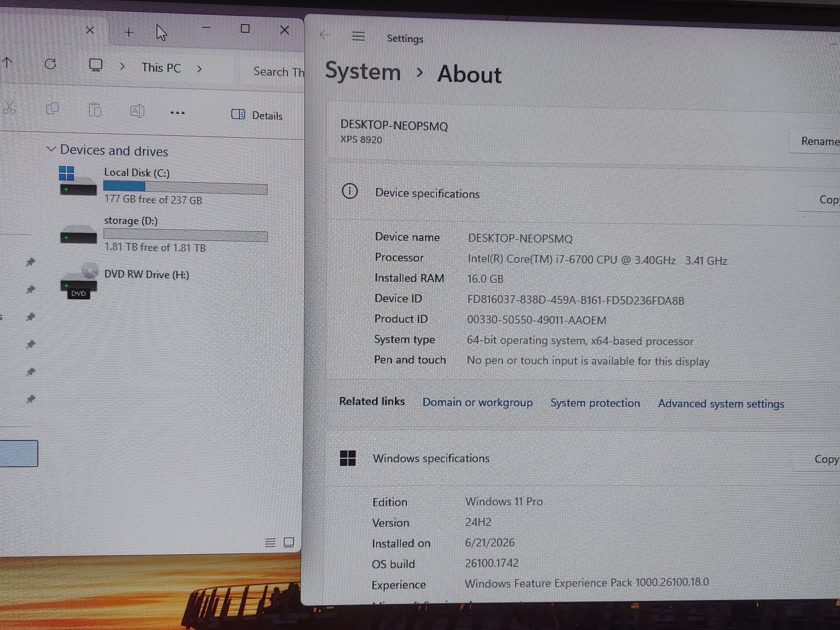
Task: Add a new File Explorer tab
Action: tap(129, 32)
